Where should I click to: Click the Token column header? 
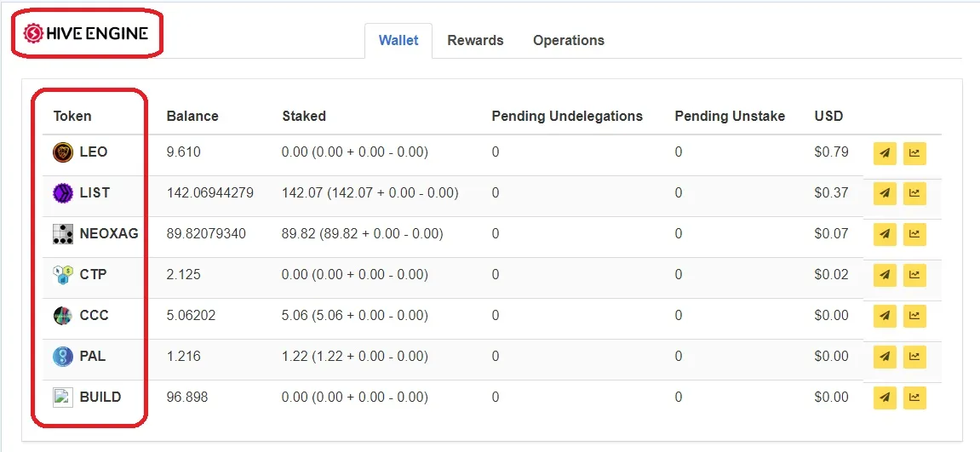point(72,117)
